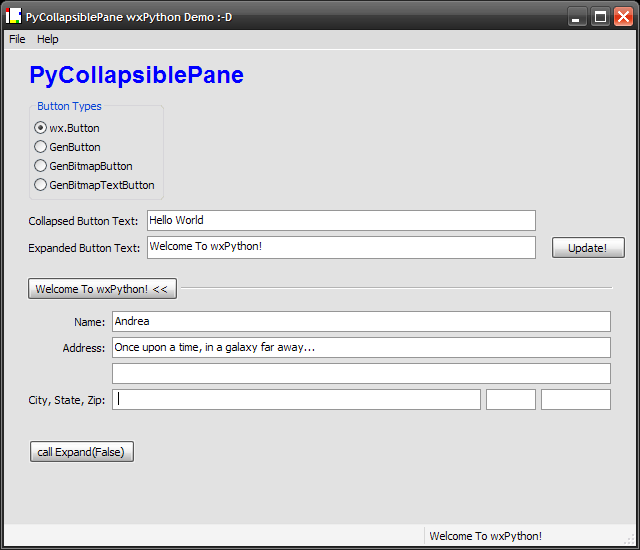Open the Help menu
The image size is (640, 550).
(x=48, y=39)
